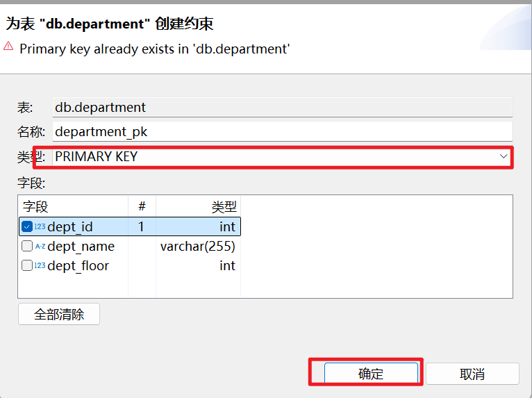Click the 字段 column header

[x=36, y=206]
